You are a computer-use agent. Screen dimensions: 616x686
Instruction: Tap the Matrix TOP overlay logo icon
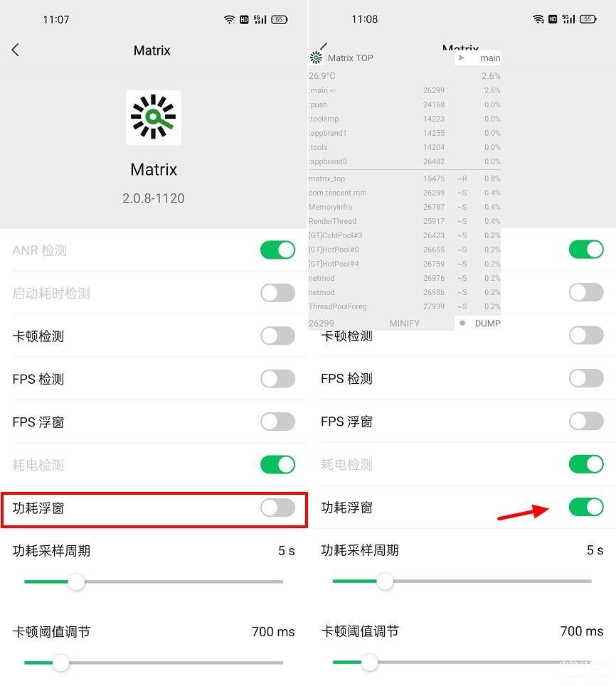(x=316, y=58)
